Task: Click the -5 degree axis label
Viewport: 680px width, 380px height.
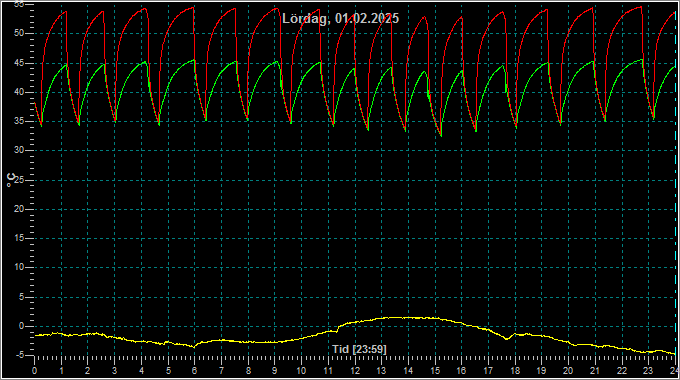Action: click(x=19, y=356)
